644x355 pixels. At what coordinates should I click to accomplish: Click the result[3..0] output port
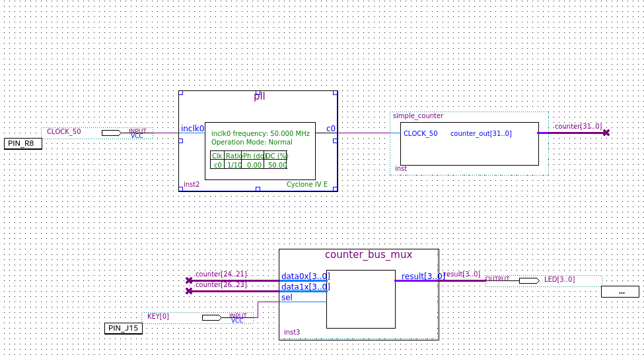coord(423,276)
